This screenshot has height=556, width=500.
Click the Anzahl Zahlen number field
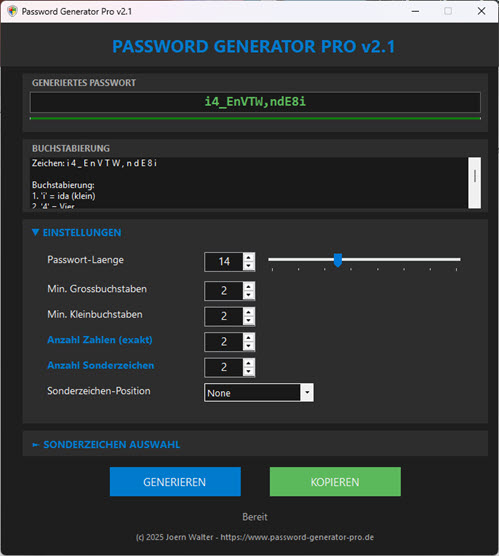(x=224, y=342)
